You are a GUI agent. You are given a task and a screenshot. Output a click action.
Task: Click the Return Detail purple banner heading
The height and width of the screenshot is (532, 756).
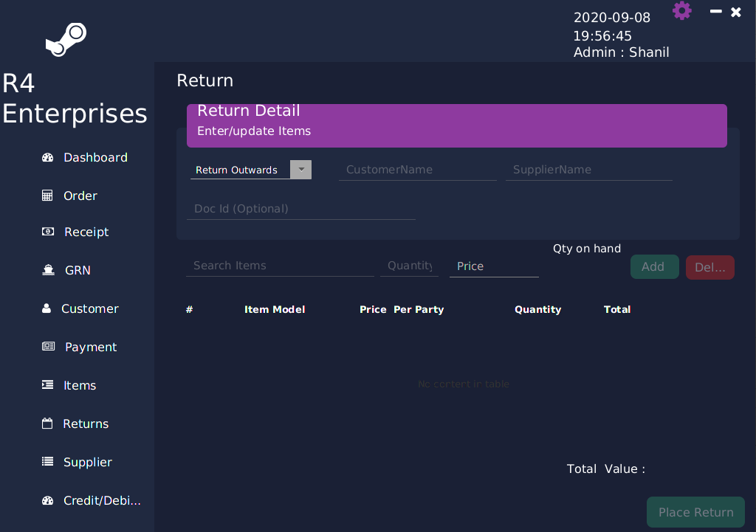pos(248,111)
